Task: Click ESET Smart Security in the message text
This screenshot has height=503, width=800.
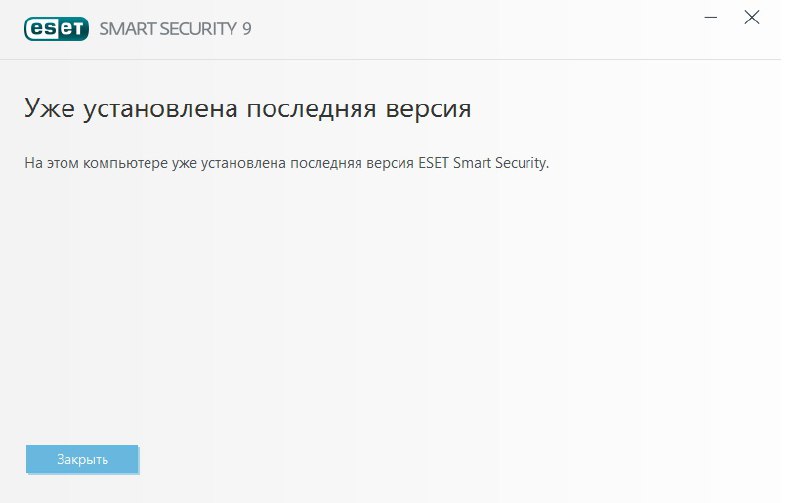Action: pos(484,163)
